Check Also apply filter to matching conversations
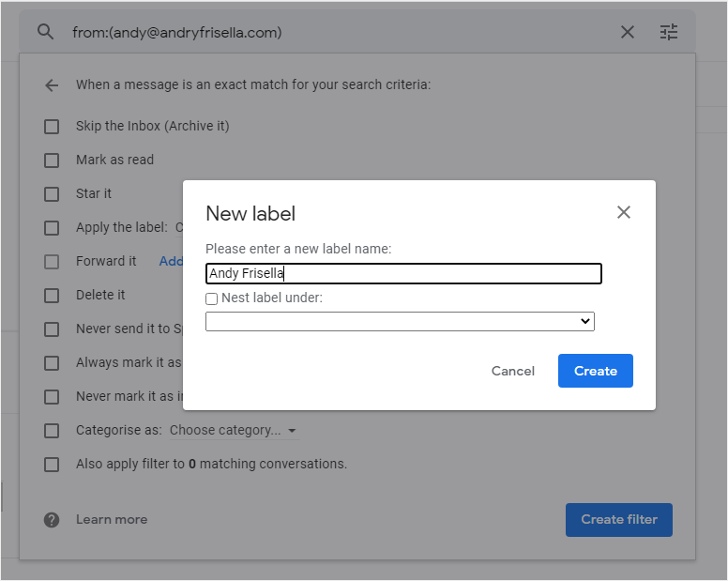This screenshot has width=728, height=581. click(52, 464)
